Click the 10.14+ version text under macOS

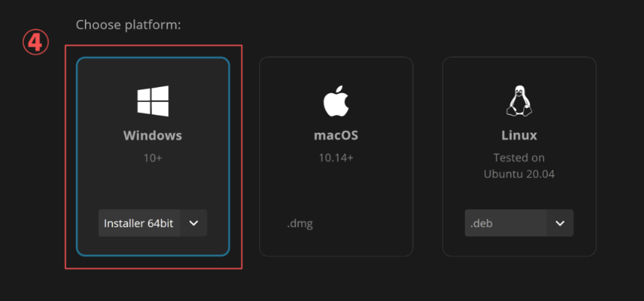336,157
